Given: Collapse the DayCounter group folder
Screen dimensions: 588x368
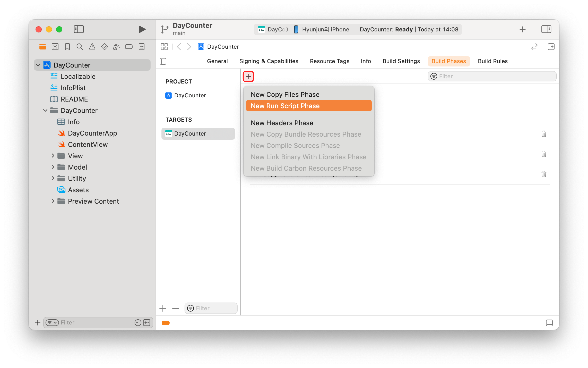Looking at the screenshot, I should click(x=45, y=110).
